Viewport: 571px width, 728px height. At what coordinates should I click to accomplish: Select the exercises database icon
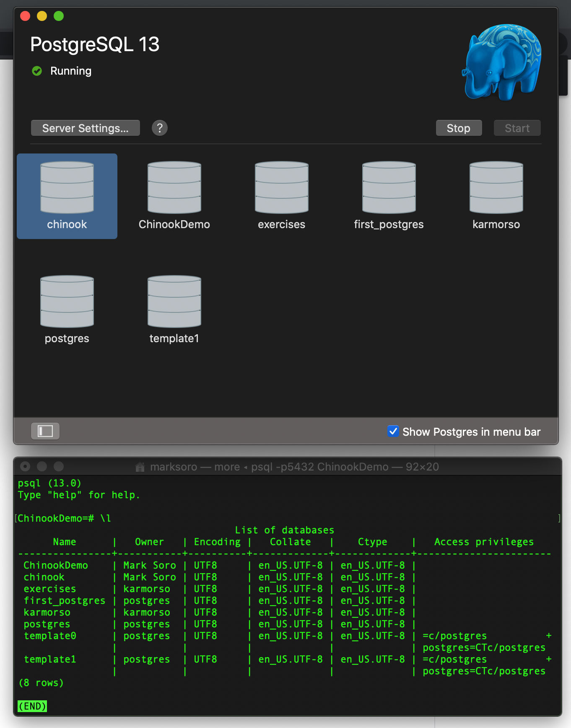click(282, 187)
